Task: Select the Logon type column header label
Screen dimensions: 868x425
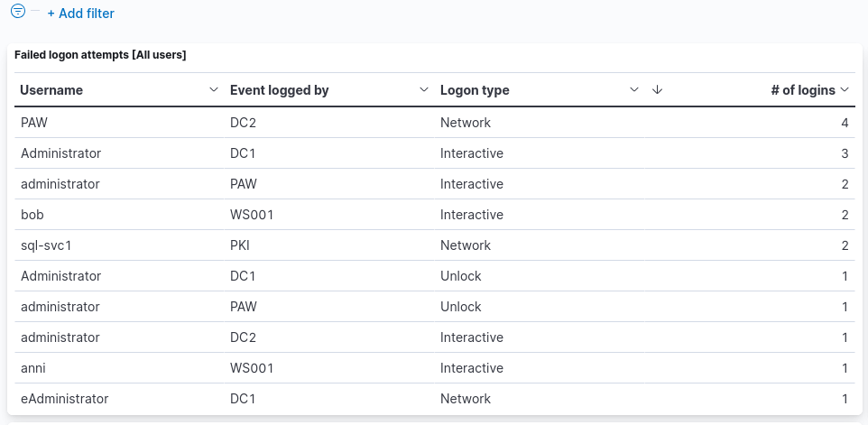Action: pyautogui.click(x=475, y=90)
